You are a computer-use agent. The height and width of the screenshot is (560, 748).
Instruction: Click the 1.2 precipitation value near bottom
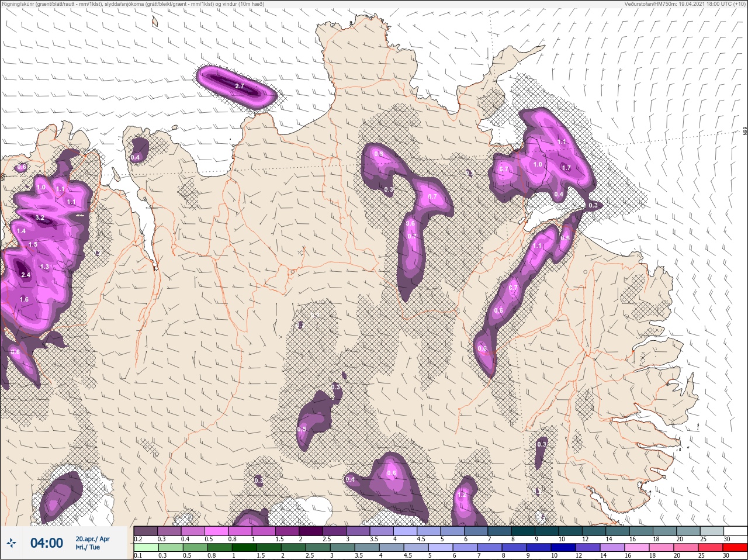tap(462, 495)
